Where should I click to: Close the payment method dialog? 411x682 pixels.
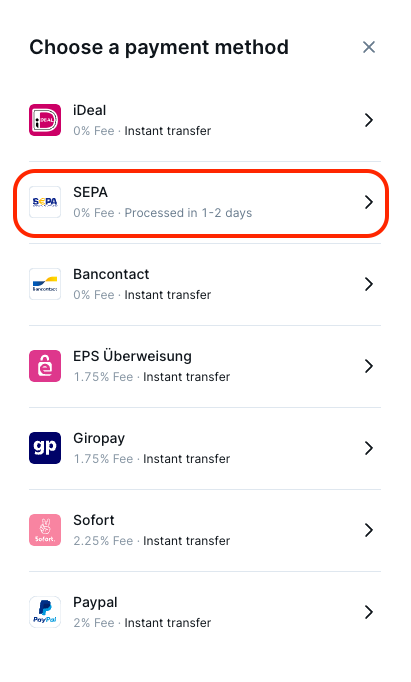[369, 47]
